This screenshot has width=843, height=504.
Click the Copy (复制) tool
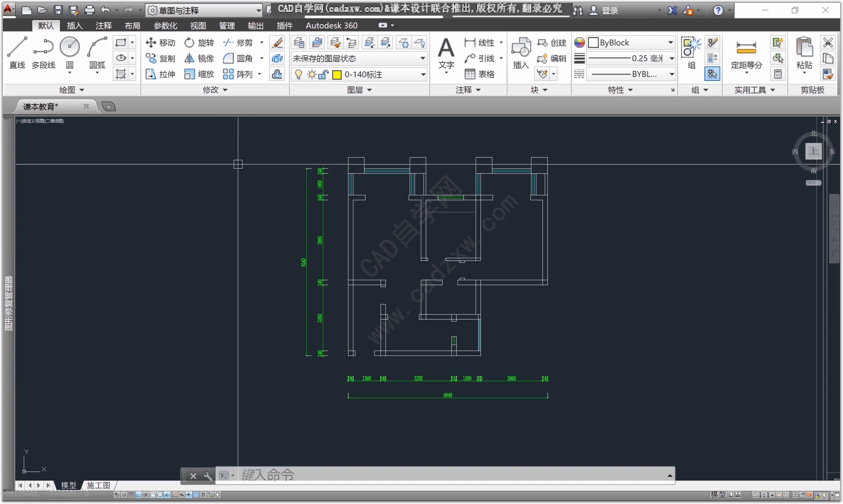[x=160, y=58]
